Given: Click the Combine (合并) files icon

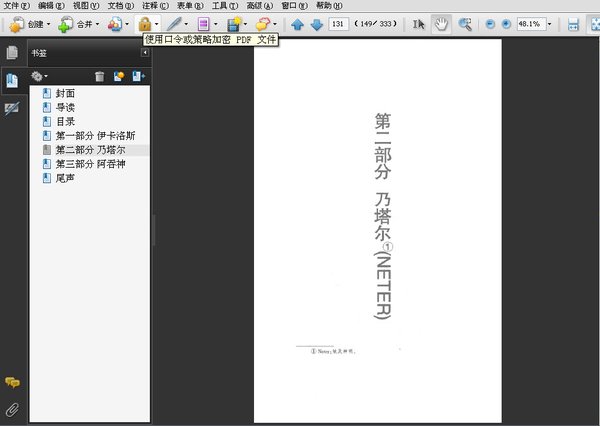Looking at the screenshot, I should click(65, 24).
